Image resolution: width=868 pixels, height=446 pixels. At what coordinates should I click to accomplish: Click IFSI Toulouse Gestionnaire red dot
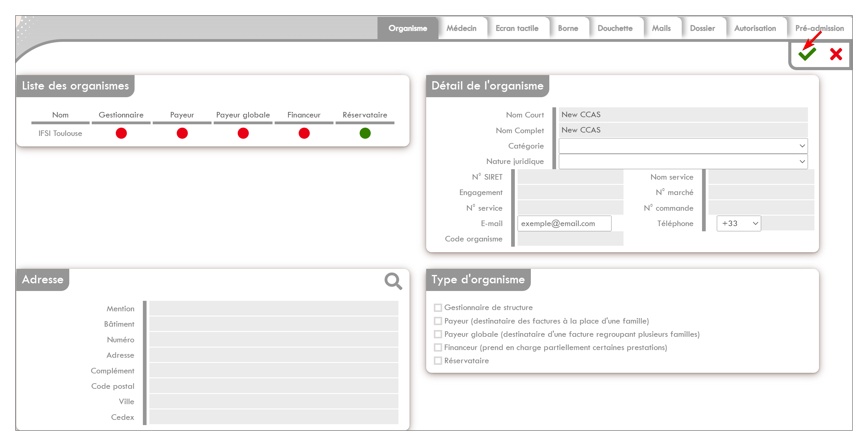(121, 133)
